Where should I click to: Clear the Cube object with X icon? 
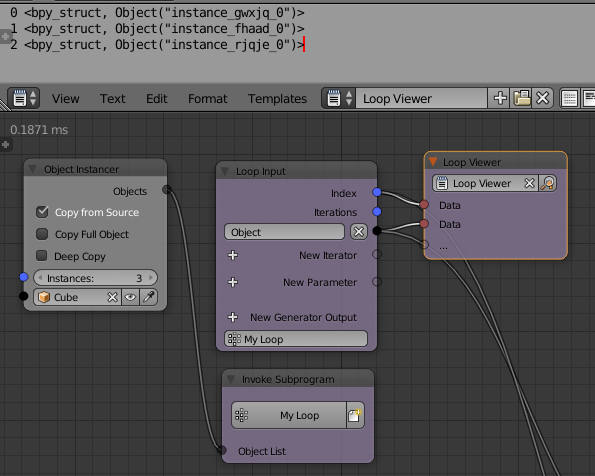tap(112, 297)
